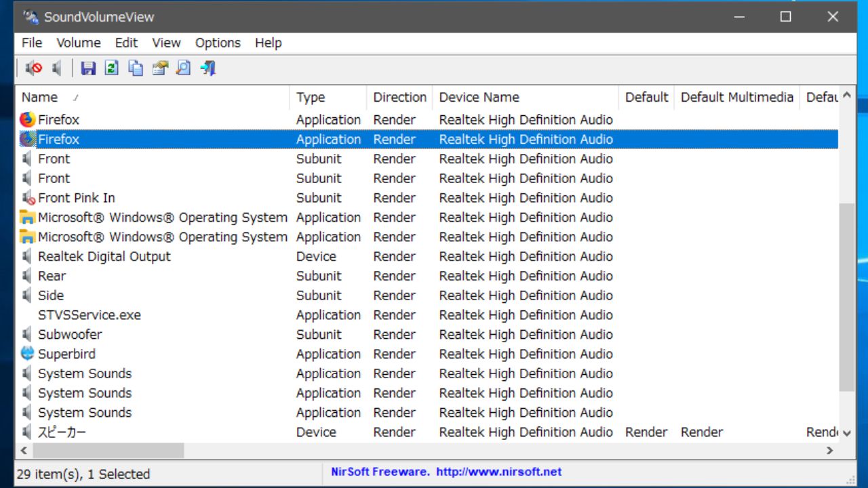
Task: Click the muted speaker icon beside Front Pink In
Action: coord(28,198)
